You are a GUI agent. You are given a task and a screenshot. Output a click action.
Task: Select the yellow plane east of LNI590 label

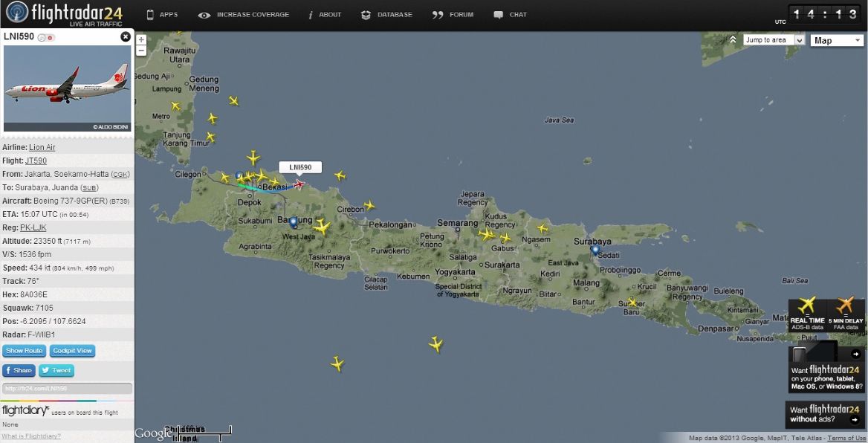coord(340,176)
